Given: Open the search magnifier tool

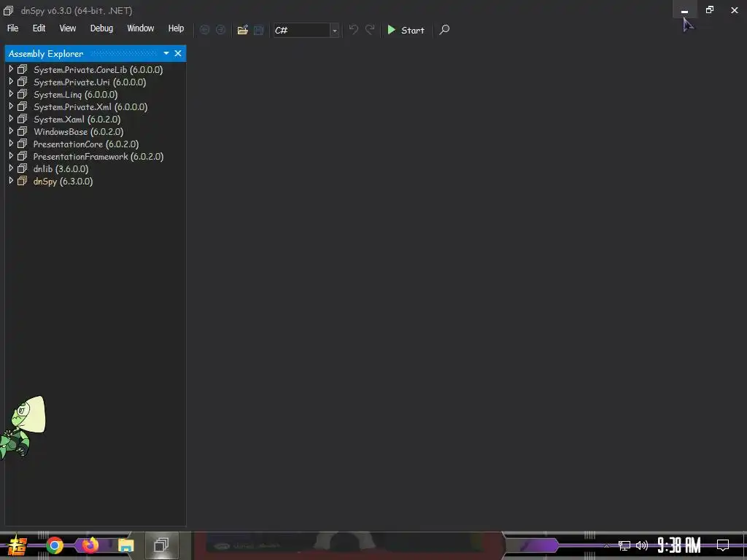Looking at the screenshot, I should tap(444, 30).
